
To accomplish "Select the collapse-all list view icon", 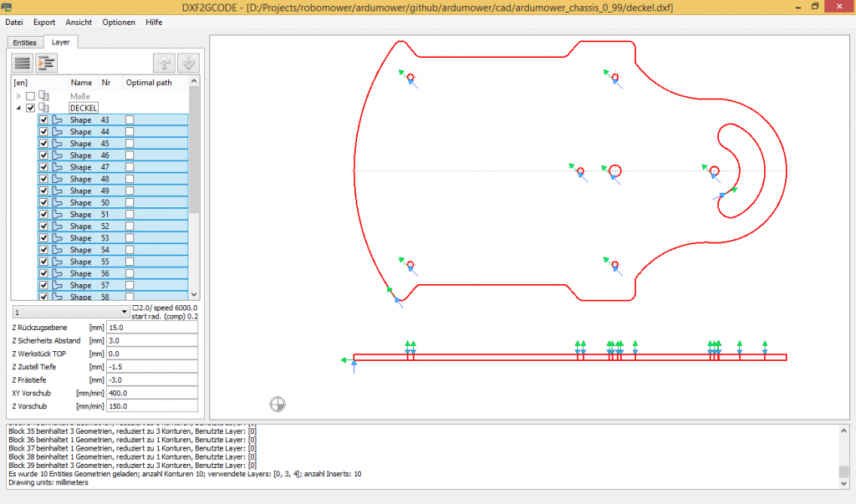I will (21, 62).
